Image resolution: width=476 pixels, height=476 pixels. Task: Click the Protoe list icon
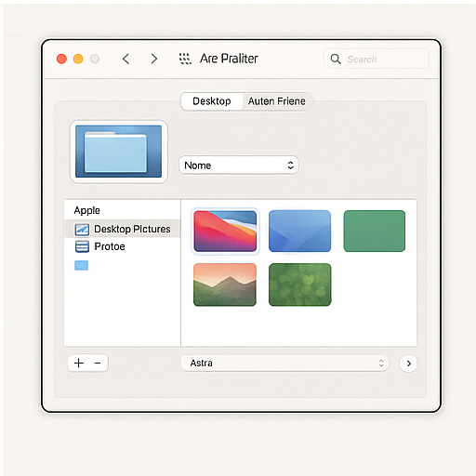(82, 246)
